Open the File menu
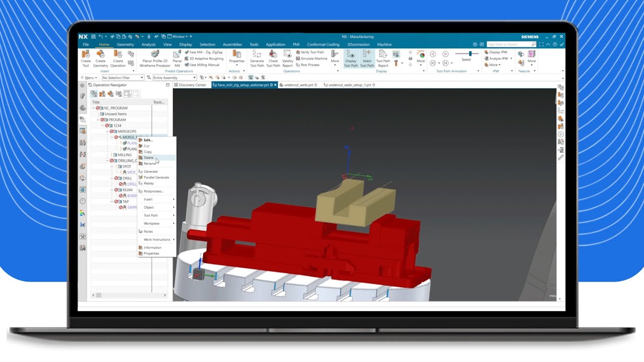 86,44
